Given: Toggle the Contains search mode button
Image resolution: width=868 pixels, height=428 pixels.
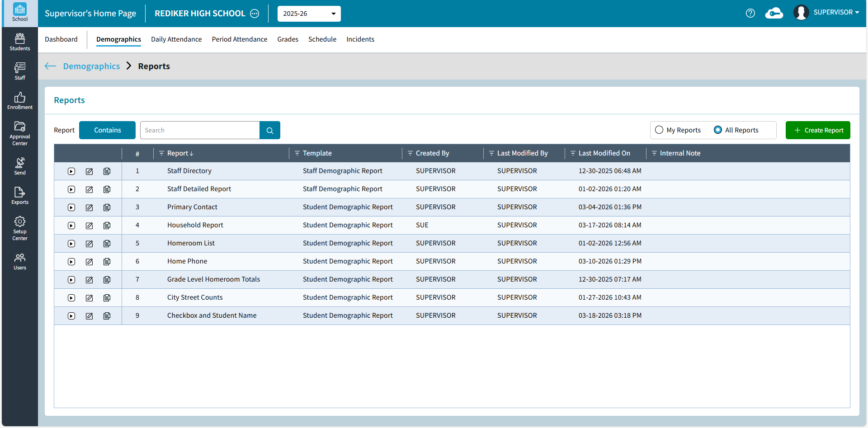Looking at the screenshot, I should pyautogui.click(x=107, y=130).
